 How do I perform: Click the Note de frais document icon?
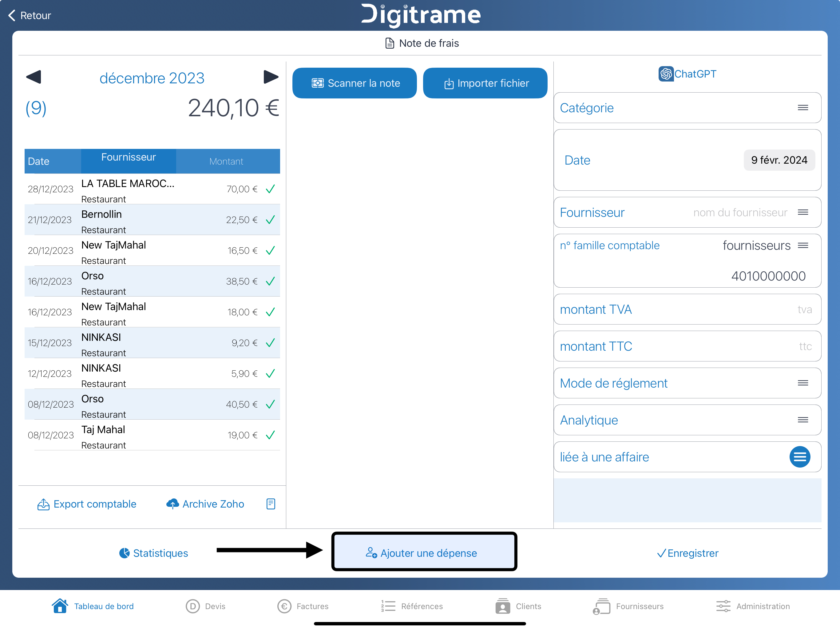(x=390, y=43)
